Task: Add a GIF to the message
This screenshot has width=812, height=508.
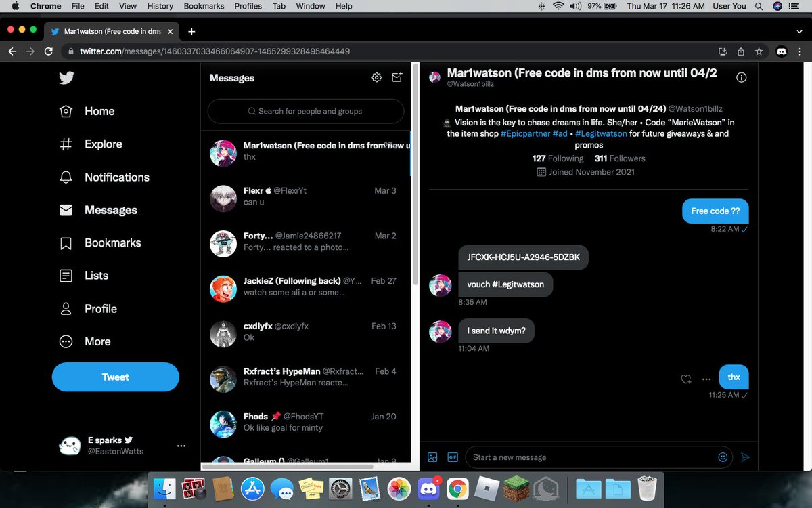Action: tap(453, 457)
